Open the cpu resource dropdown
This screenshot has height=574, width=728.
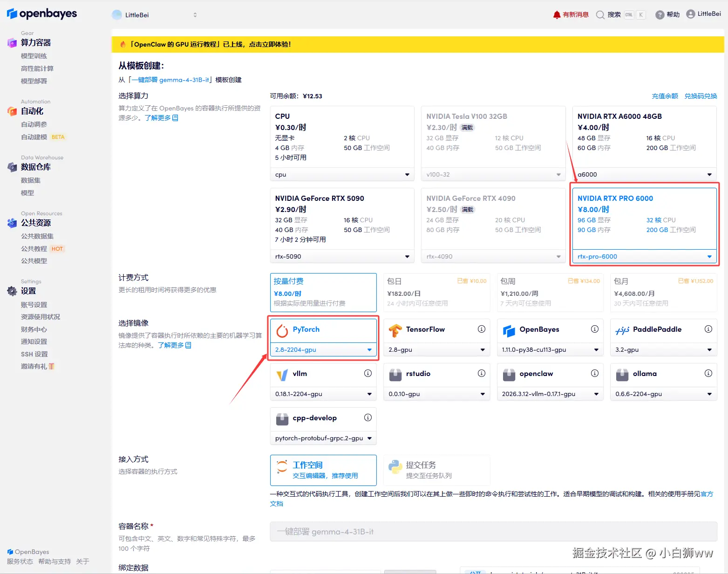click(342, 175)
